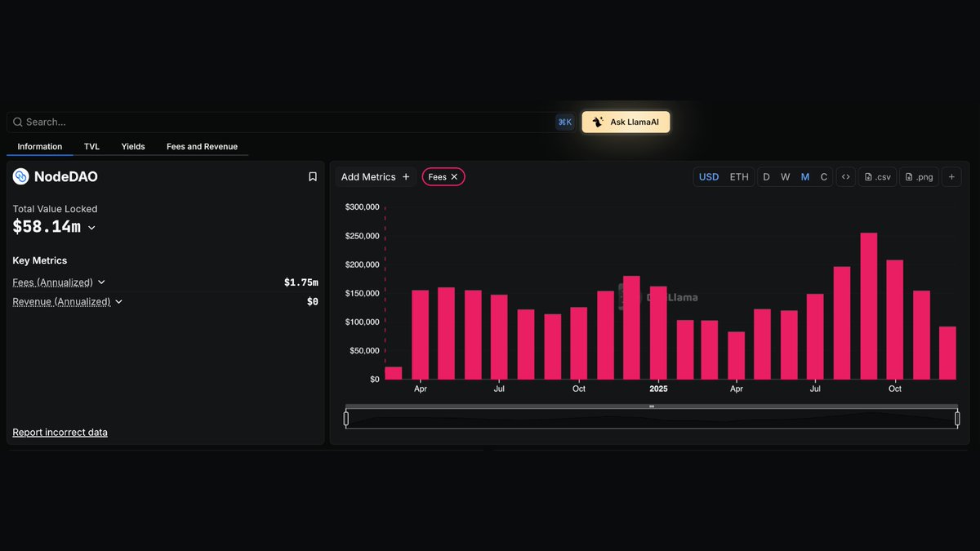Viewport: 980px width, 551px height.
Task: Bookmark the NodeDAO protocol page
Action: [x=312, y=176]
